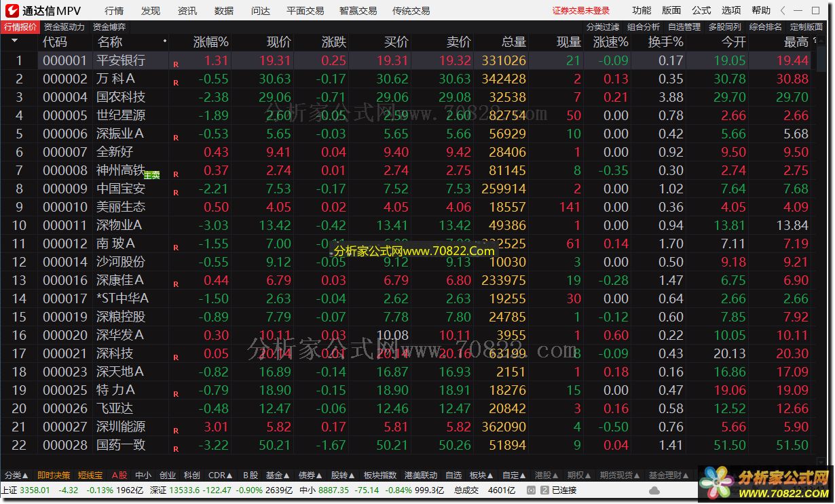
Task: Click the 定制版面 button
Action: (x=806, y=27)
